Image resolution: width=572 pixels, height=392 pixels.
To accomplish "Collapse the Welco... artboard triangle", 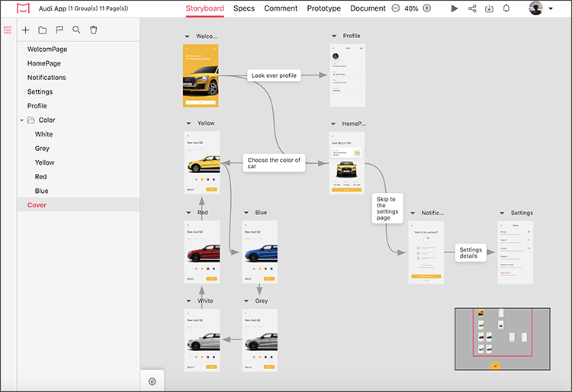I will (x=187, y=37).
